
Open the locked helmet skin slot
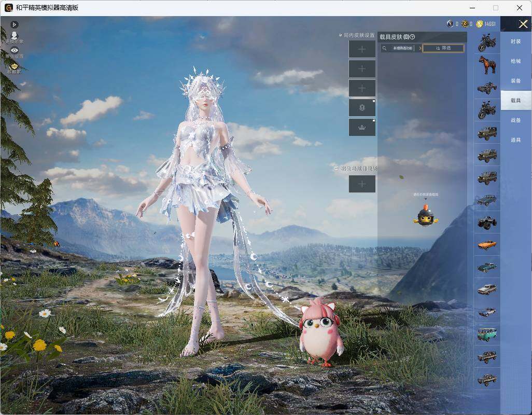[362, 108]
